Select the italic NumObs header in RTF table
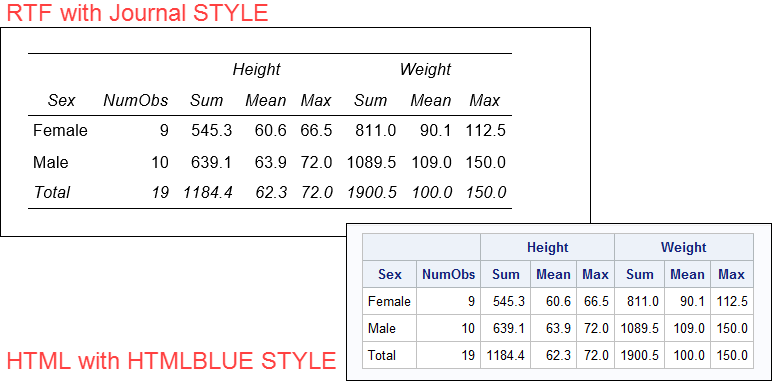Screen dimensions: 772x381 click(x=135, y=100)
